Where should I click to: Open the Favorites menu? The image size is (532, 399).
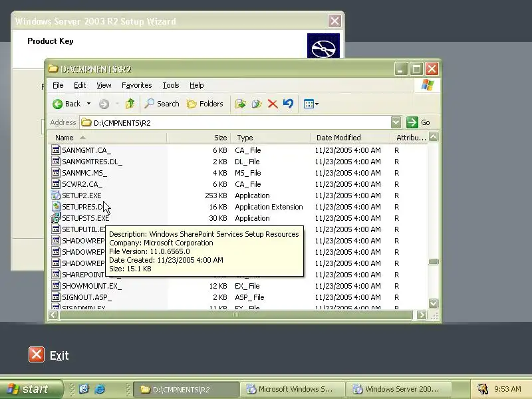coord(137,85)
